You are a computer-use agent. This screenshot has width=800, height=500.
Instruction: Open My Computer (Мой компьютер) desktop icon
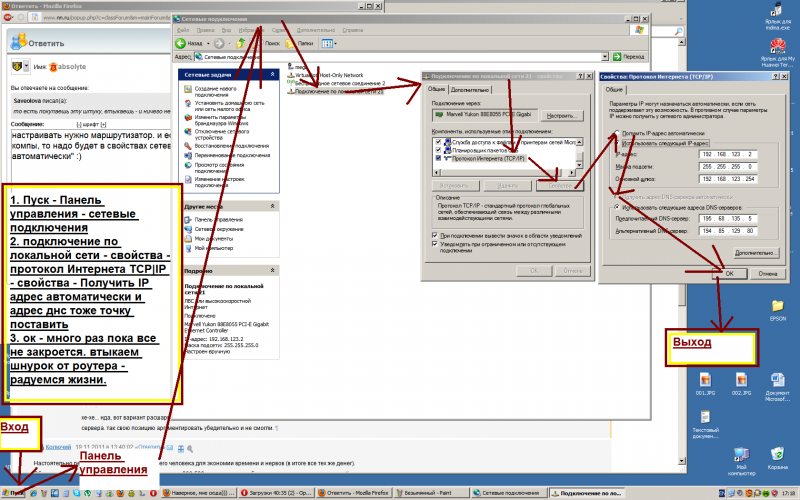[x=741, y=459]
